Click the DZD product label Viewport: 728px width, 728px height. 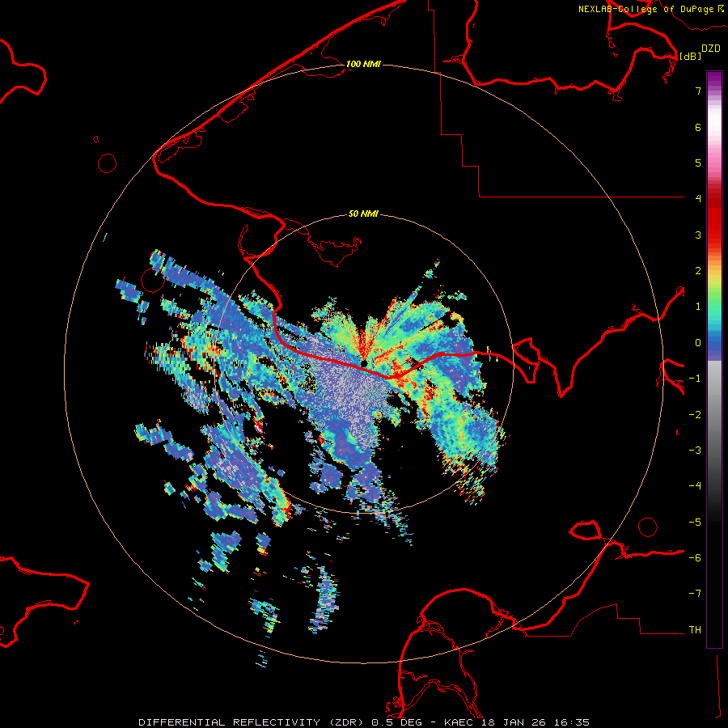pyautogui.click(x=711, y=49)
